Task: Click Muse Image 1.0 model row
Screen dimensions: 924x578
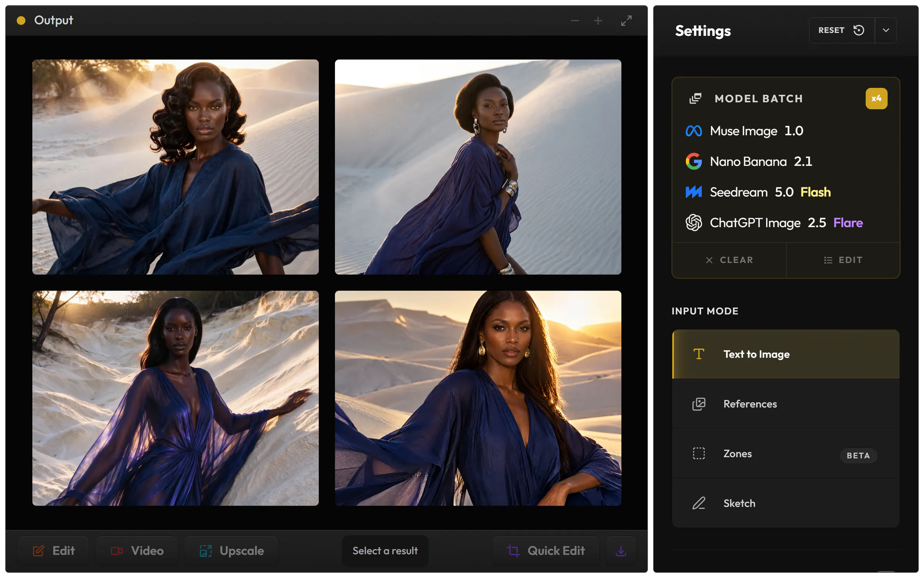Action: [x=786, y=131]
